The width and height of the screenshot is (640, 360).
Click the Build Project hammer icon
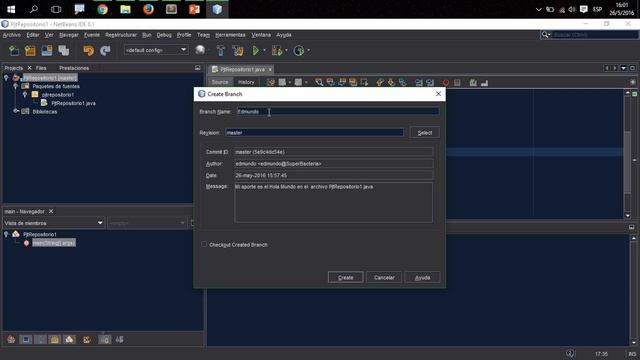pos(221,51)
